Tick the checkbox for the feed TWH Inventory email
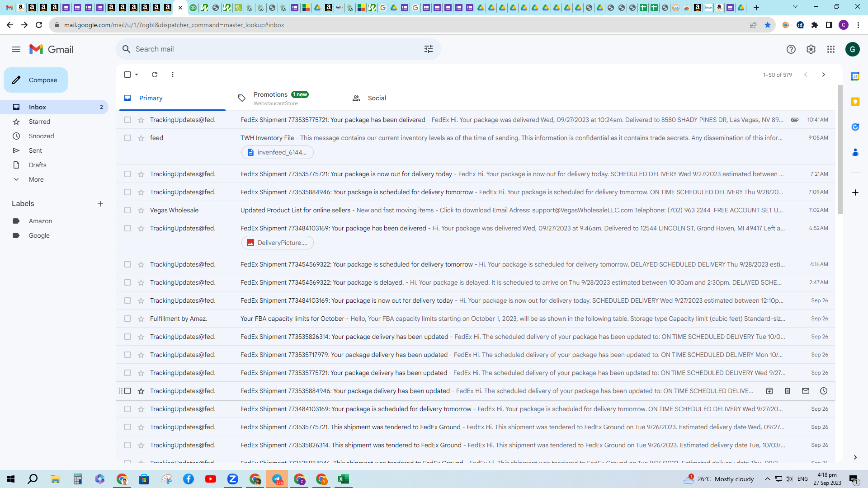 (x=127, y=138)
